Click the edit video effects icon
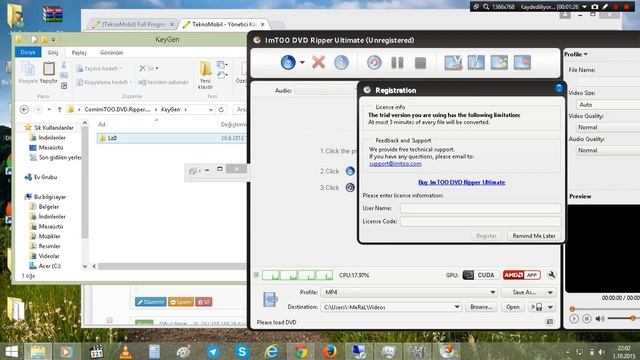640x360 pixels. (x=476, y=62)
